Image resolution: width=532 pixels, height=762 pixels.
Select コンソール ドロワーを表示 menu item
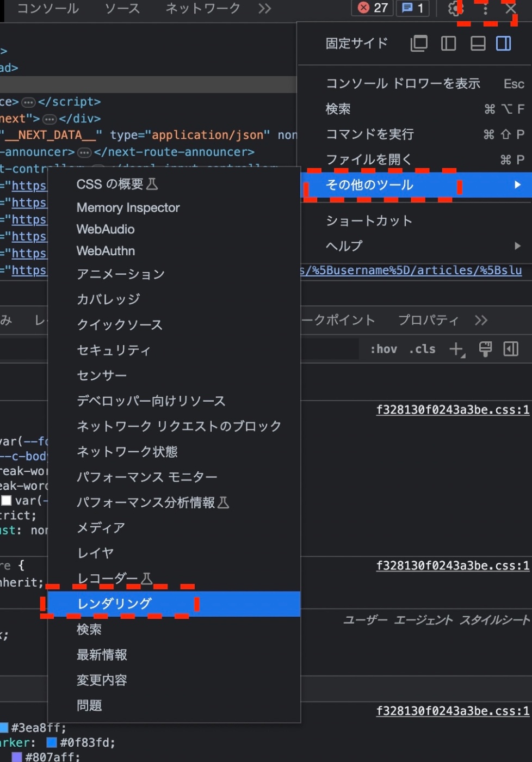point(415,83)
